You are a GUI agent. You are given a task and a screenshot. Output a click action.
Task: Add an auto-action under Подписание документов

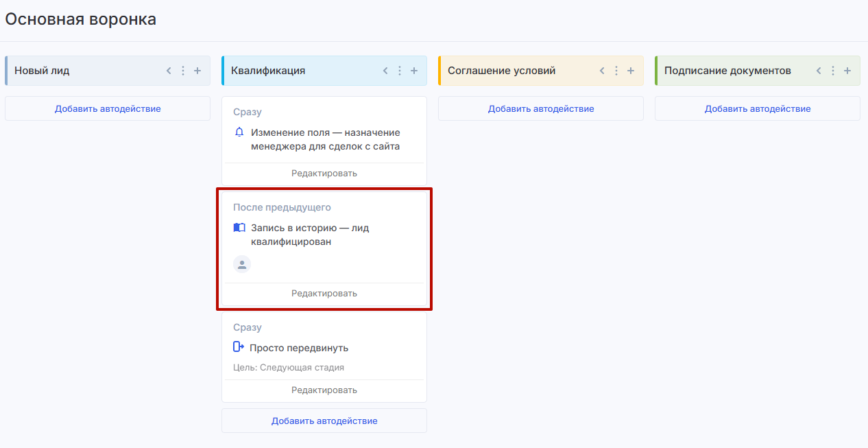[758, 108]
